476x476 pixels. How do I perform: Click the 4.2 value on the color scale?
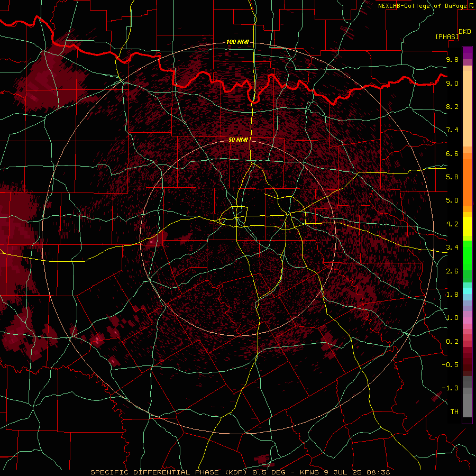tap(452, 224)
